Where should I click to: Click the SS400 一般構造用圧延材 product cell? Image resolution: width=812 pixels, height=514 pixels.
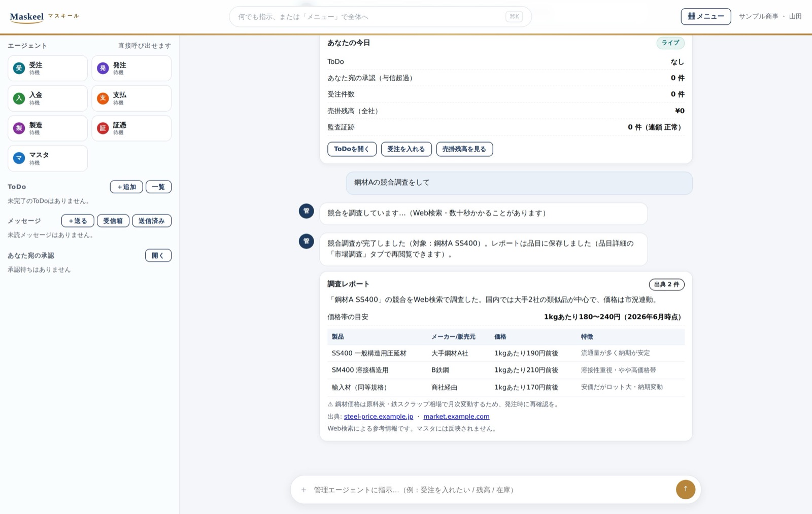coord(369,353)
